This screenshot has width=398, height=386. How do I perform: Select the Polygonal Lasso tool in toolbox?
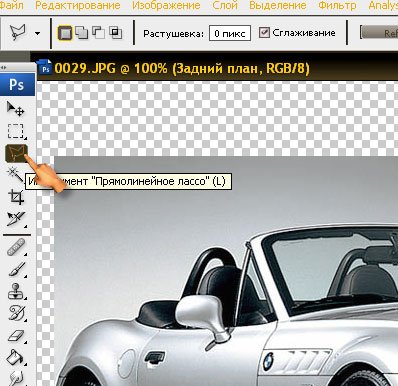[x=16, y=153]
